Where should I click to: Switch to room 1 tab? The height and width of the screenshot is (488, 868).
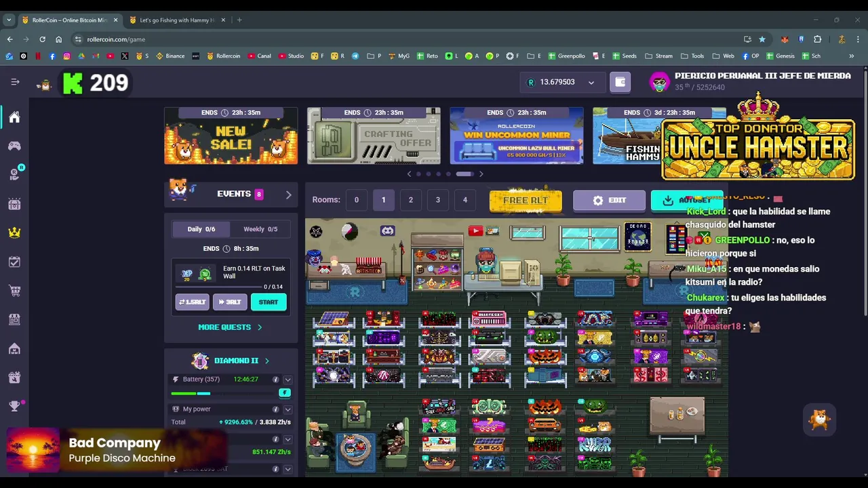coord(383,200)
